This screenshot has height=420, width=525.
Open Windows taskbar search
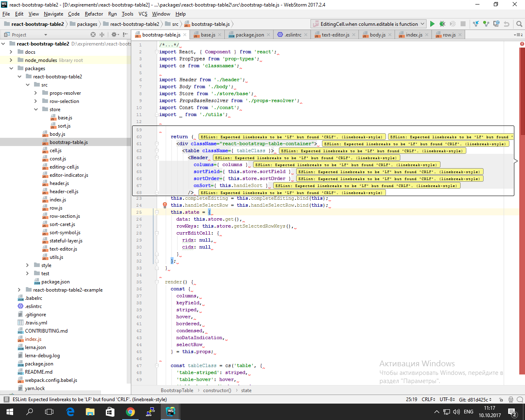30,412
